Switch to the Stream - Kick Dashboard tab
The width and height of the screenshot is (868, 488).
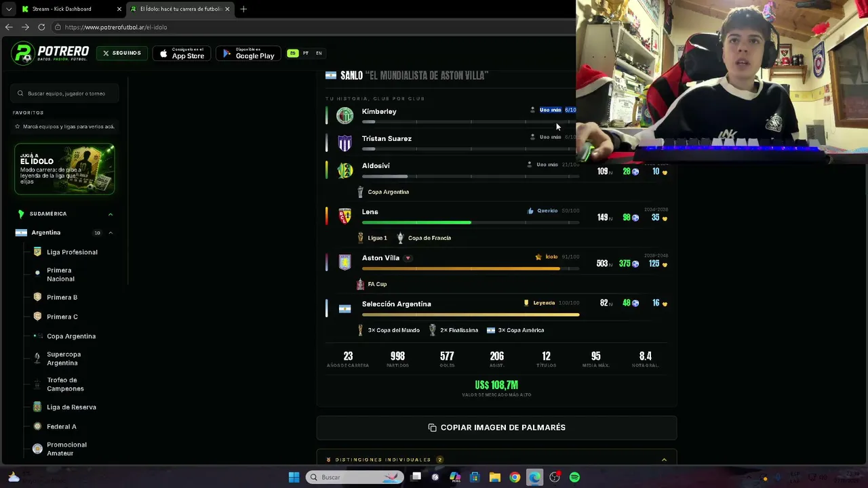[x=71, y=9]
